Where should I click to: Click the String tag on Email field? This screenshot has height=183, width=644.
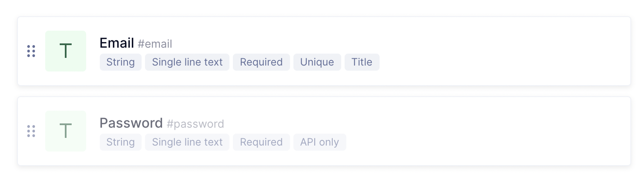click(x=121, y=62)
